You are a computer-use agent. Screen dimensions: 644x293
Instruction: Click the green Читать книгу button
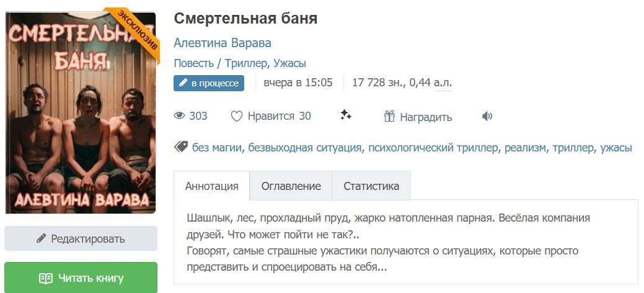[x=81, y=277]
